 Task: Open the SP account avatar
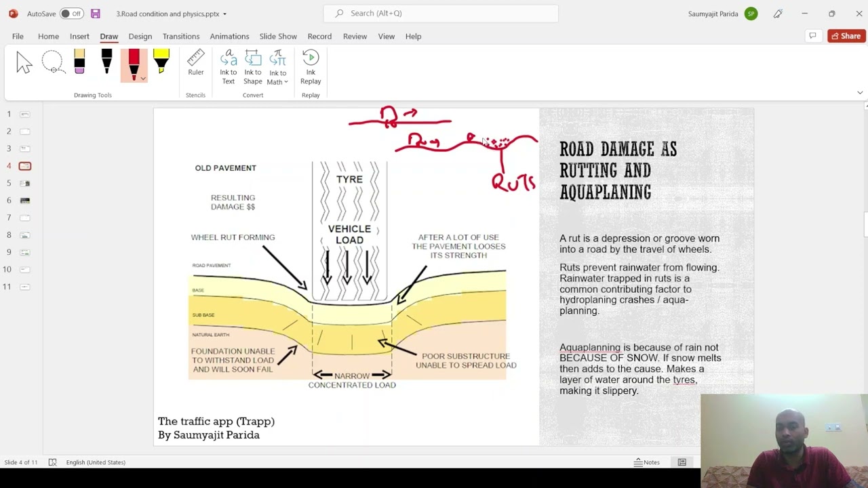[751, 14]
